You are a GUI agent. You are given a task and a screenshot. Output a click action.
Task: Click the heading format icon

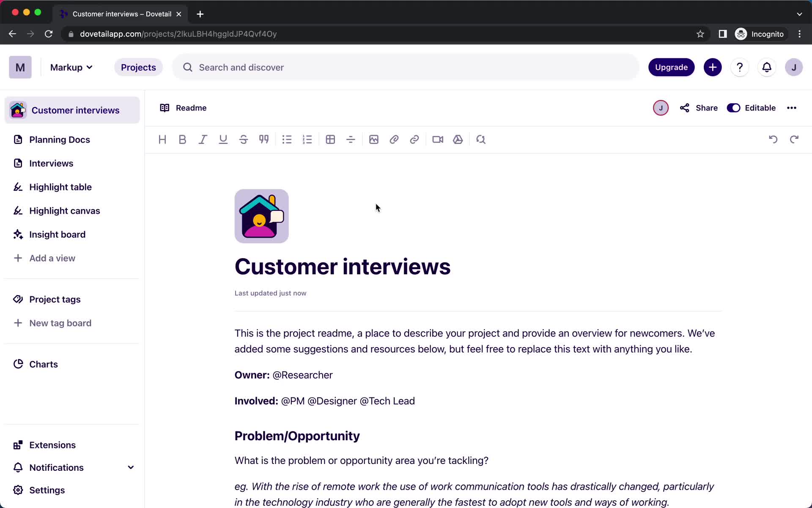tap(162, 139)
